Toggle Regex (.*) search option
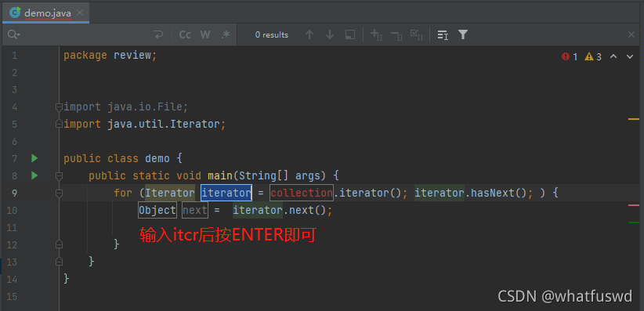Screen dimensions: 644x311 tap(226, 35)
